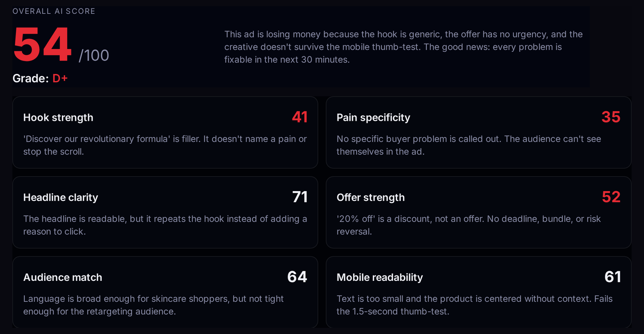Click the large overall score 54
The image size is (644, 334).
[42, 45]
